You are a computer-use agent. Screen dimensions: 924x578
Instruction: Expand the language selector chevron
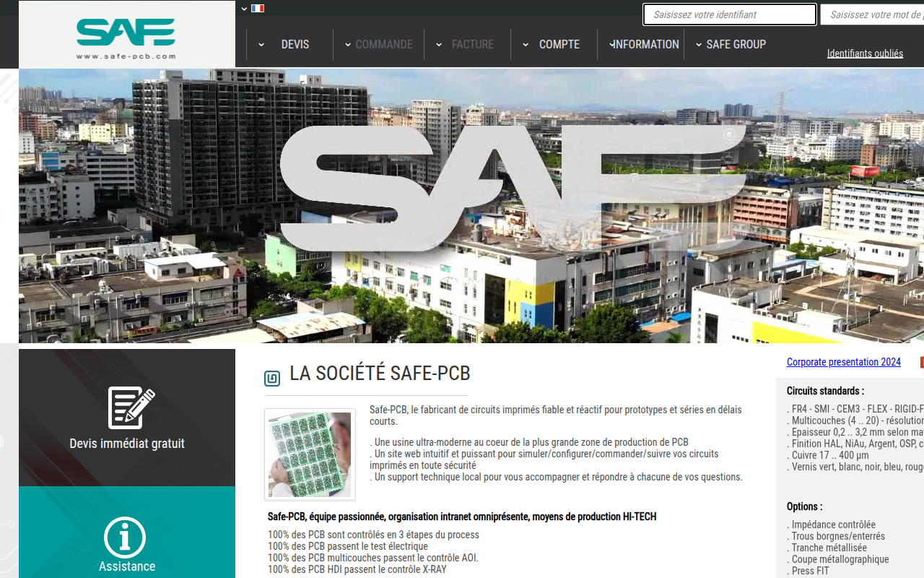point(244,9)
